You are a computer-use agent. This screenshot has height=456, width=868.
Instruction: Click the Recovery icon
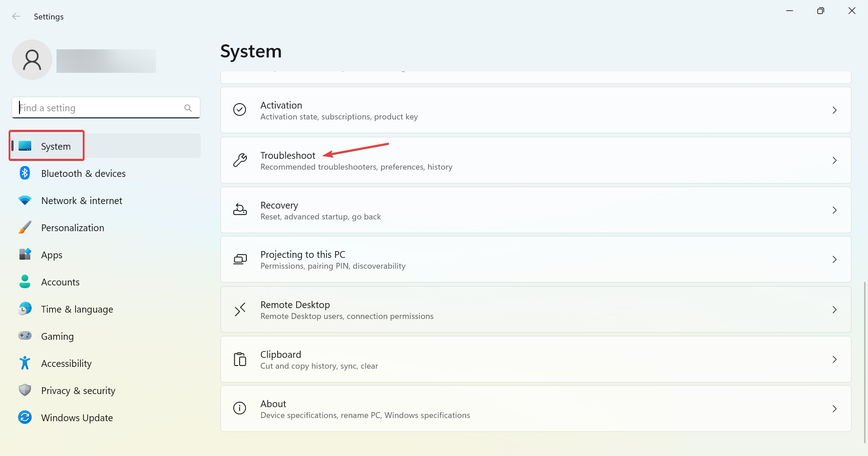[240, 209]
